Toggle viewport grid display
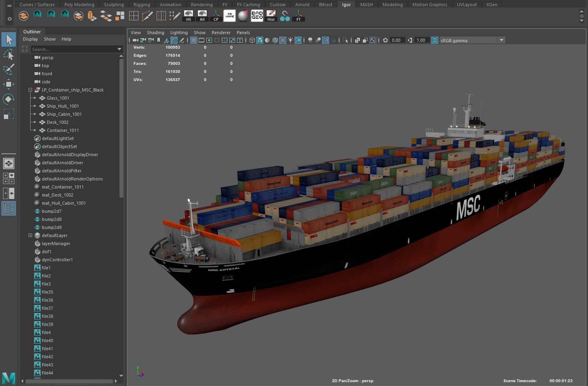Image resolution: width=588 pixels, height=386 pixels. click(x=194, y=40)
